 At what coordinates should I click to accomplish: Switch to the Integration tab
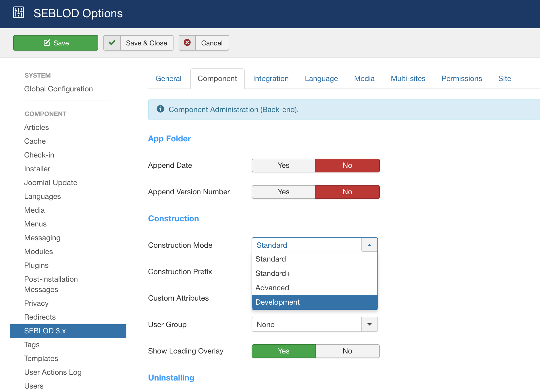(x=271, y=79)
